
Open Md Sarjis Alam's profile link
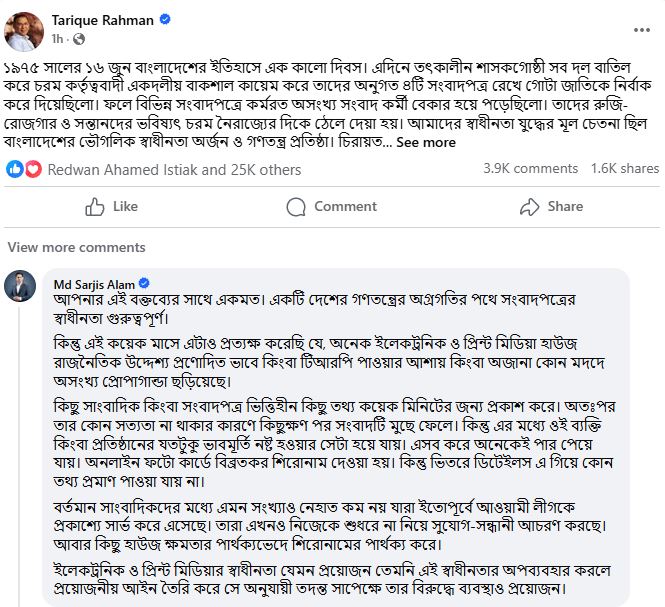tap(94, 284)
